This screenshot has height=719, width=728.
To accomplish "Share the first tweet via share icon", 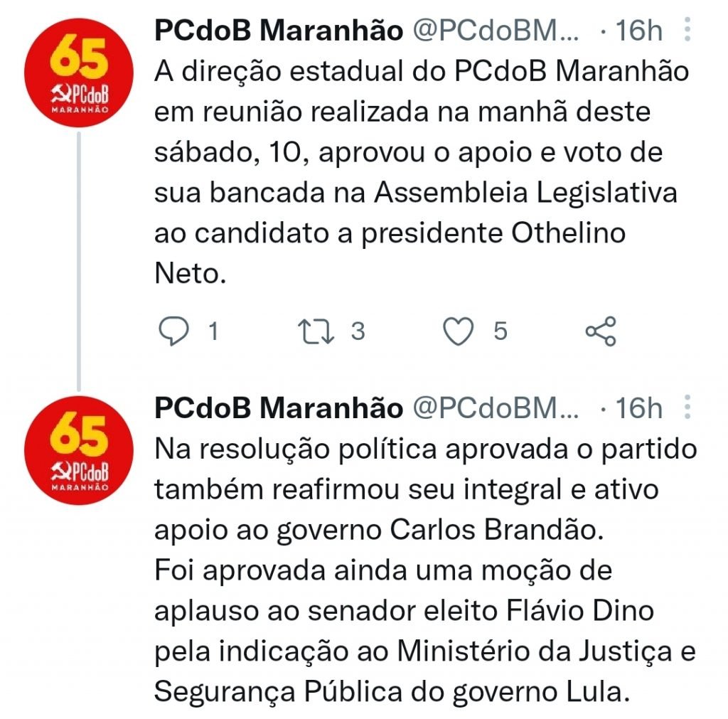I will coord(601,331).
